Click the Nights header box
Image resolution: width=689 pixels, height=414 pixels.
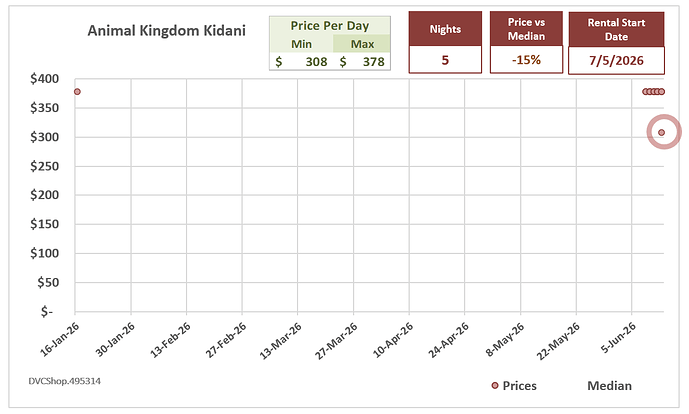coord(445,29)
